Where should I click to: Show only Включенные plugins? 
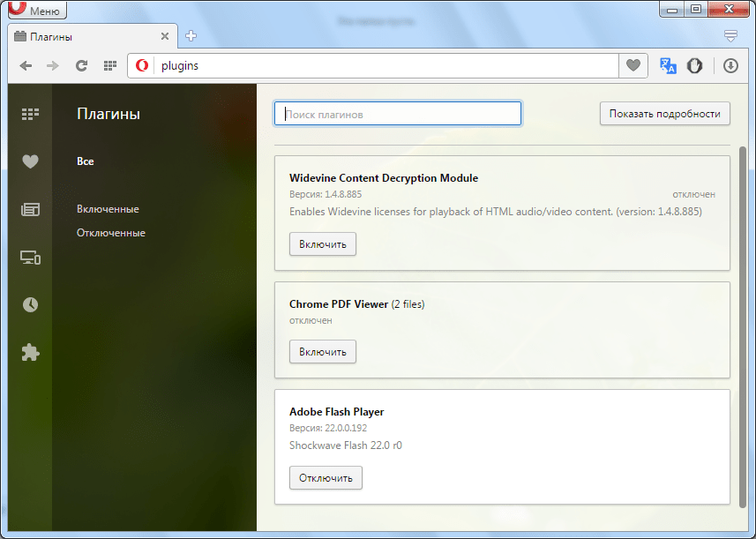click(x=108, y=209)
